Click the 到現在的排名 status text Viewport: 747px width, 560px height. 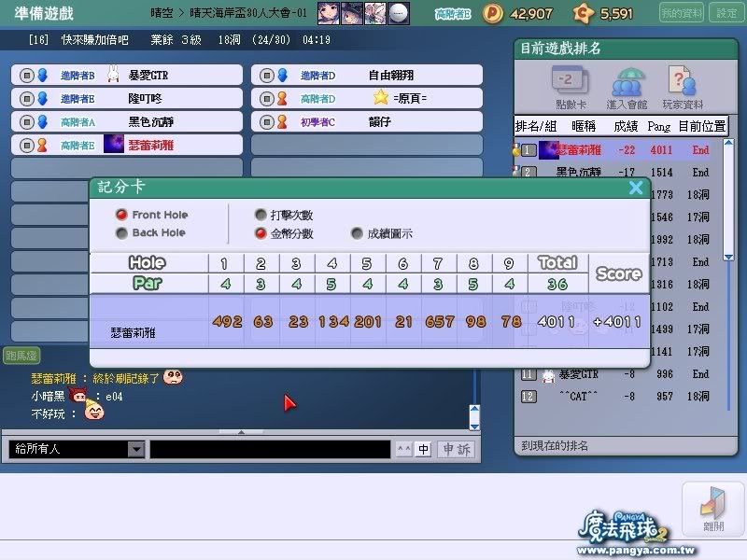point(555,446)
